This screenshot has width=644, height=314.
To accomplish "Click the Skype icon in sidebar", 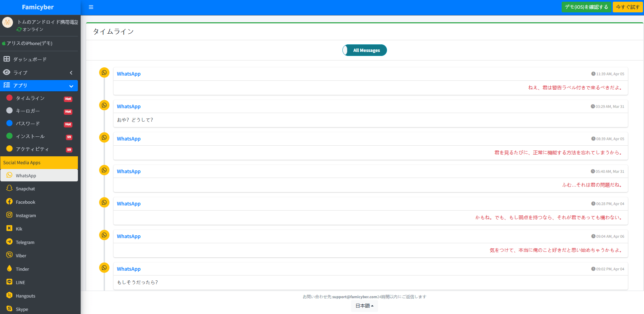I will coord(9,309).
